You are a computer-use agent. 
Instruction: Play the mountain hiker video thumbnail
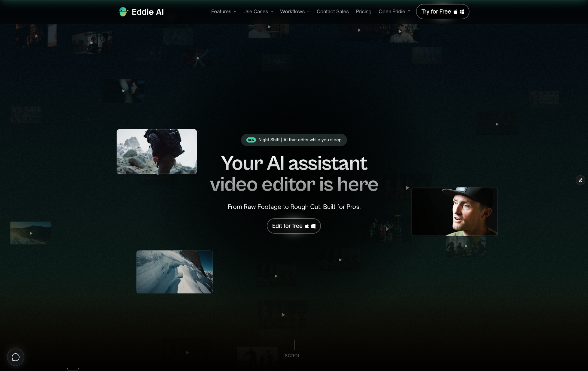click(x=157, y=152)
